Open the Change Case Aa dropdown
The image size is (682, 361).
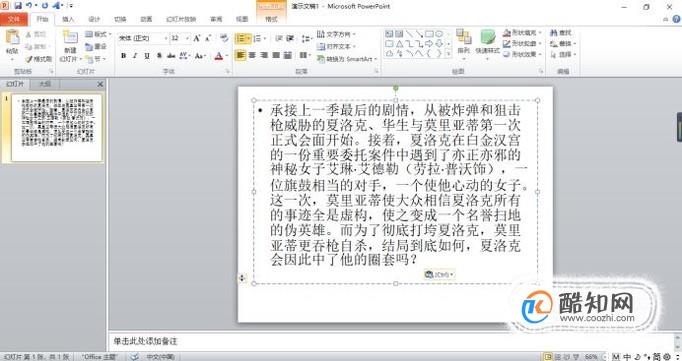[x=200, y=56]
